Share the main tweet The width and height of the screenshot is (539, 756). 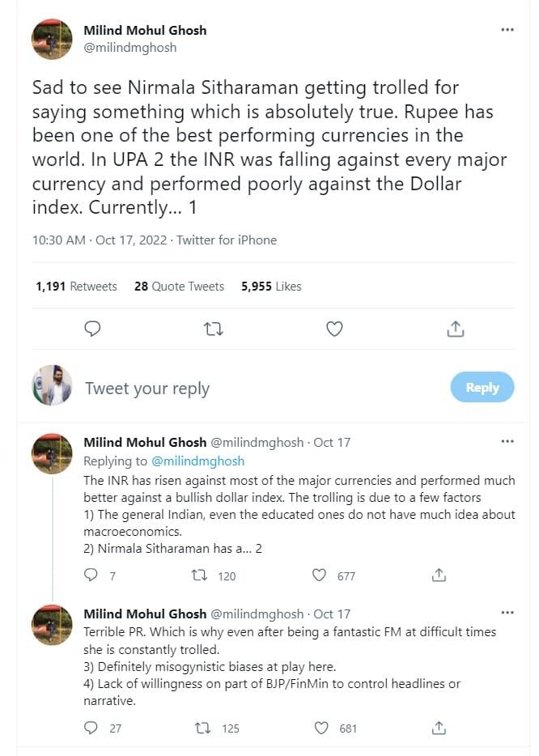click(x=455, y=329)
